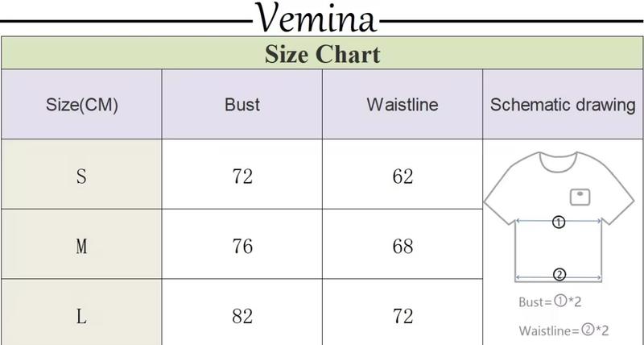Screen dimensions: 644x345
Task: Click the Size(CM) column header
Action: (x=82, y=105)
